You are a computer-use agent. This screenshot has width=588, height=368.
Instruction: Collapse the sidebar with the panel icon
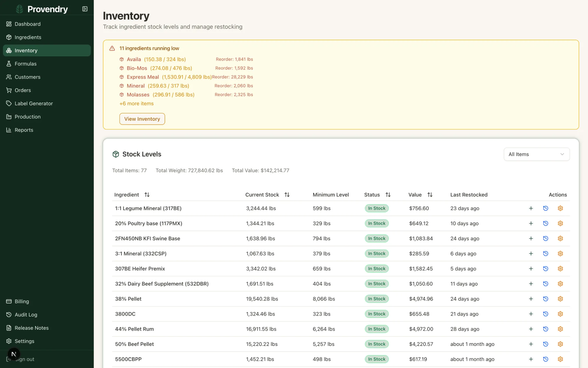coord(85,9)
